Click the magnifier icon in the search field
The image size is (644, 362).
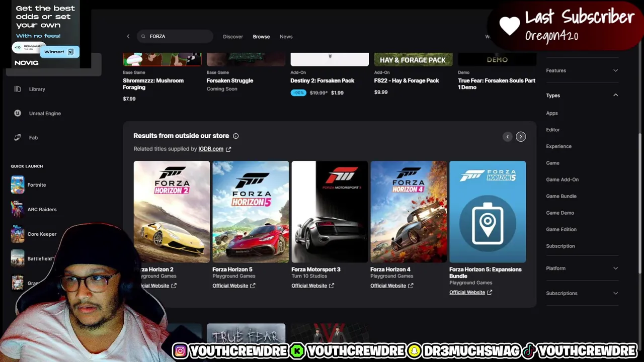tap(143, 36)
